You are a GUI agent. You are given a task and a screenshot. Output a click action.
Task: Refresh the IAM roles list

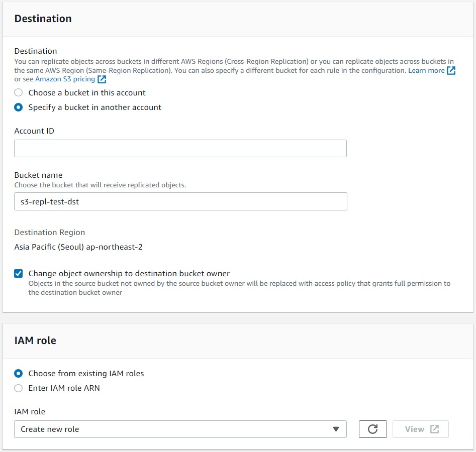point(372,429)
